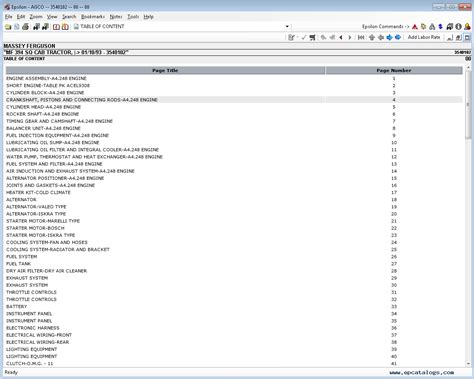This screenshot has height=379, width=474.
Task: Open the TABLE OF CONTENT dropdown arrow
Action: (x=287, y=27)
